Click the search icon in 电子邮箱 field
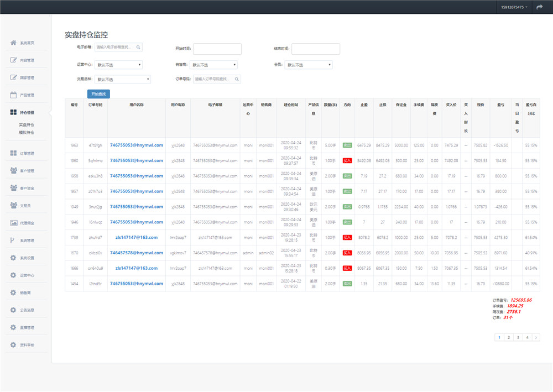The width and height of the screenshot is (553, 392). point(138,48)
